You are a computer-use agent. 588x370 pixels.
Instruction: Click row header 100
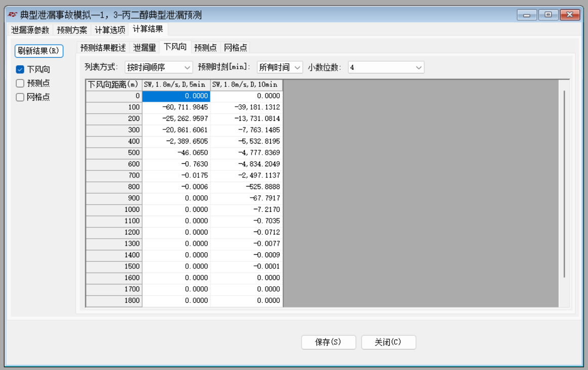pyautogui.click(x=114, y=108)
